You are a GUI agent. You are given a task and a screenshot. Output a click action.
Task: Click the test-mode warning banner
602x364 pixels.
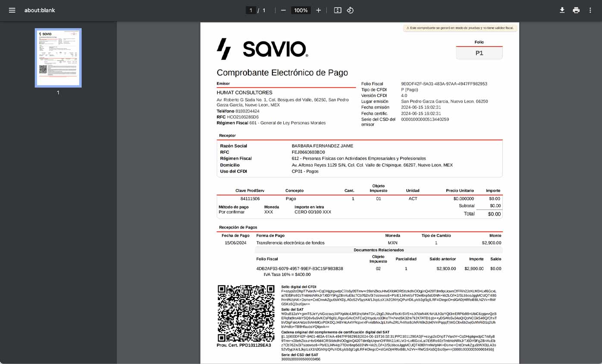click(x=460, y=28)
